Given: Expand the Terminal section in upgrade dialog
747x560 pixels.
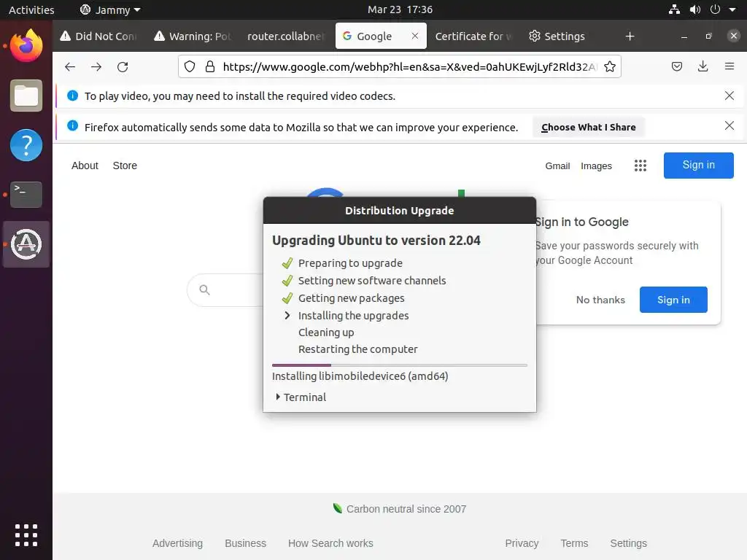Looking at the screenshot, I should tap(301, 397).
